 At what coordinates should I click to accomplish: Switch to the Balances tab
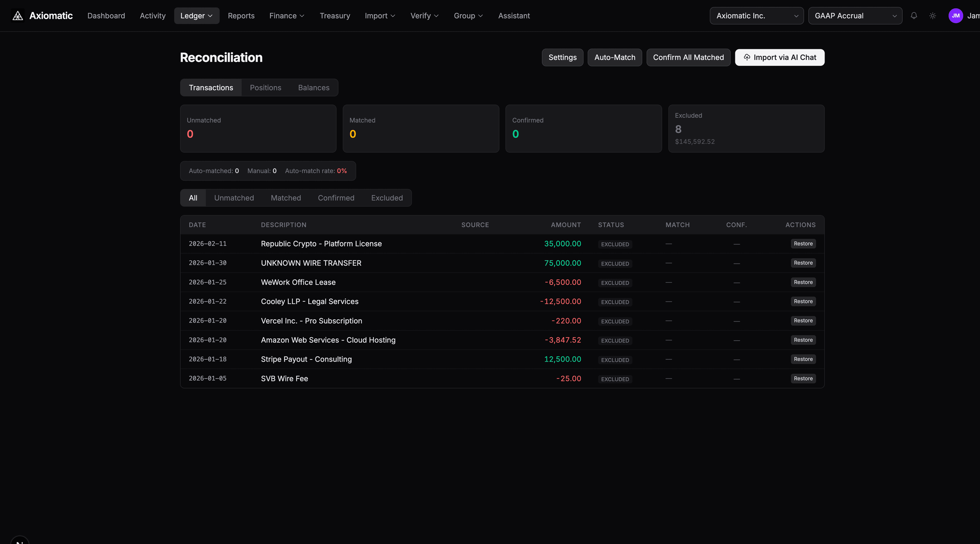[x=313, y=87]
